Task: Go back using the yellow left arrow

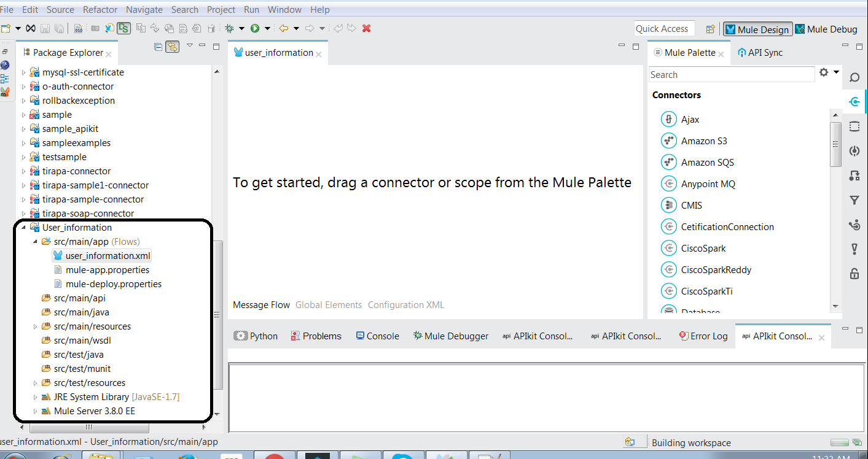Action: (x=283, y=28)
